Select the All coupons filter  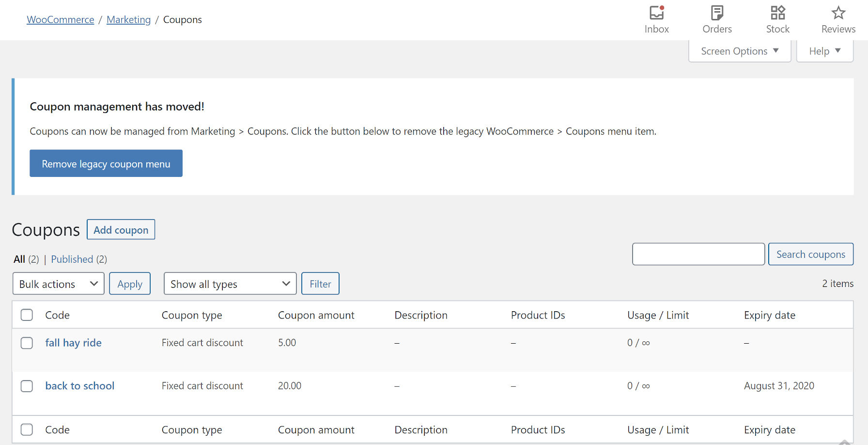pos(19,259)
